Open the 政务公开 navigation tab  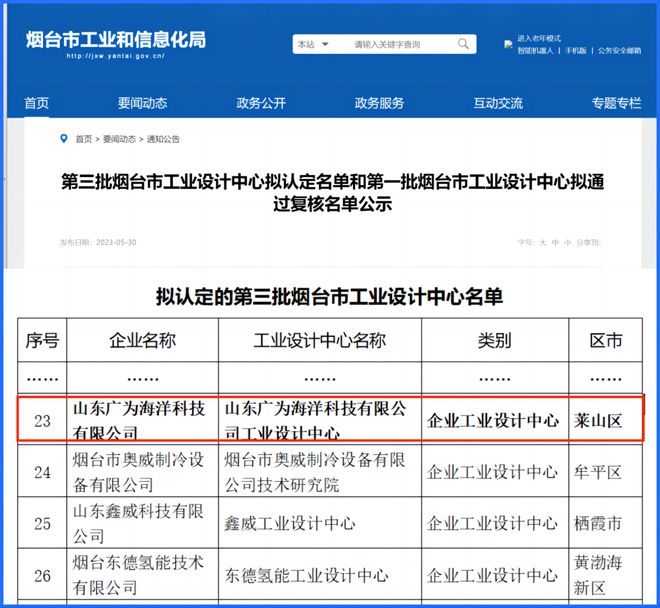[x=261, y=103]
